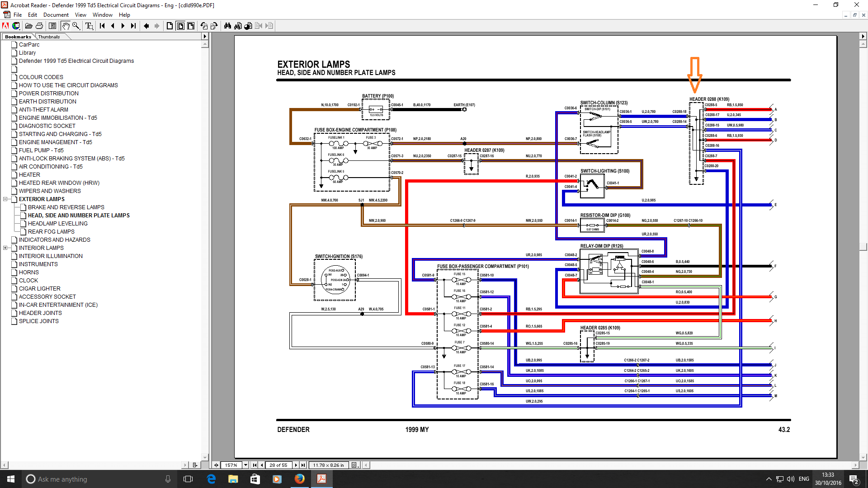Open page layout menu in status bar

(355, 465)
